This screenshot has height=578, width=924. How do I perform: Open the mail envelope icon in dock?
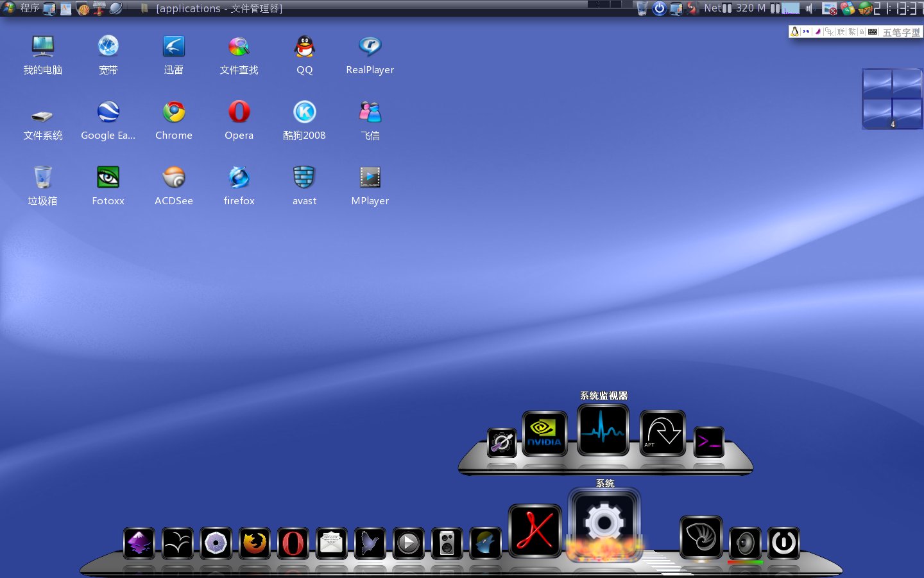[x=332, y=543]
